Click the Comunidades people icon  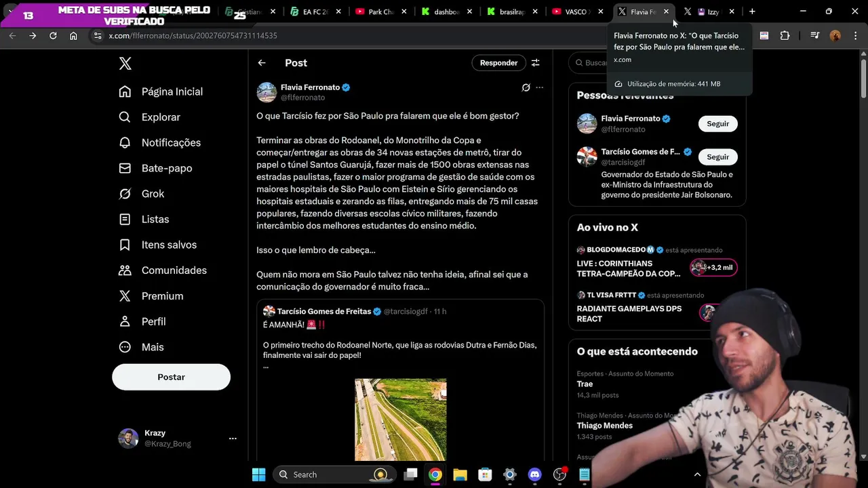coord(125,270)
